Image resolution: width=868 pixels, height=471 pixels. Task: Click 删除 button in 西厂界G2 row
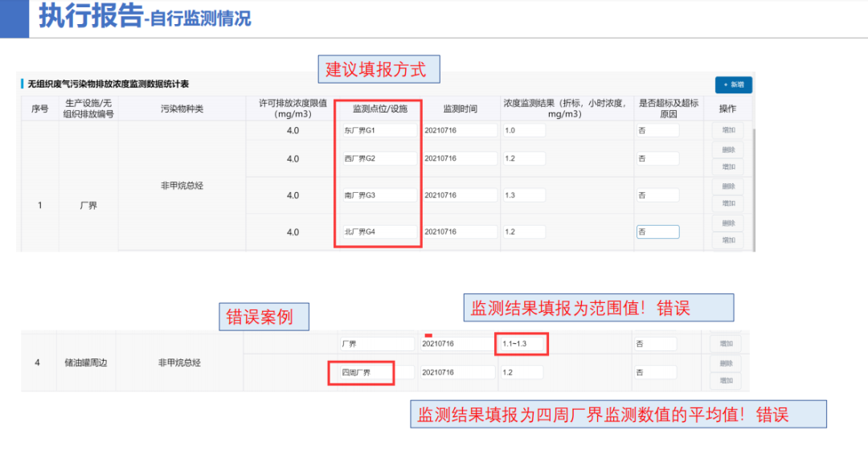727,150
